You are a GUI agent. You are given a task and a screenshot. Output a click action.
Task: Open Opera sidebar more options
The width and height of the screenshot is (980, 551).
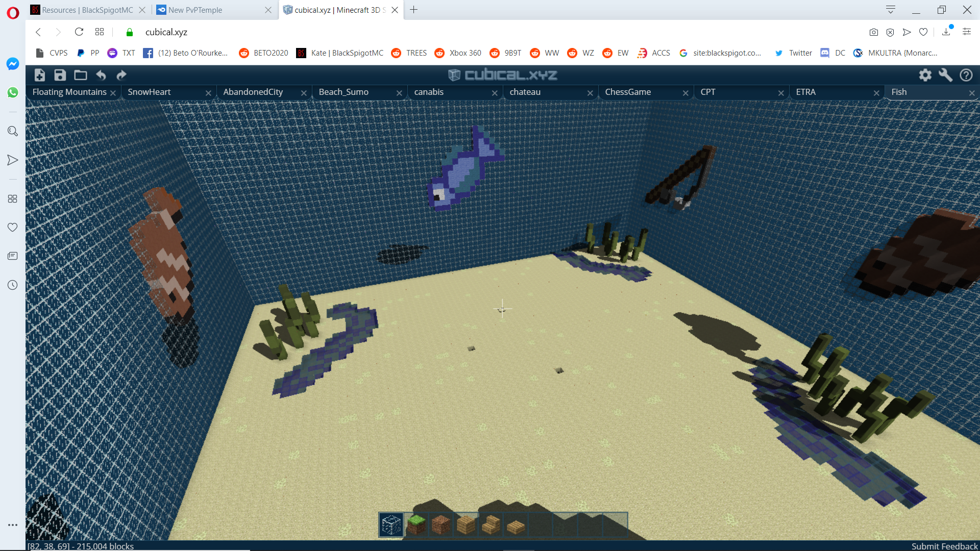[x=13, y=524]
